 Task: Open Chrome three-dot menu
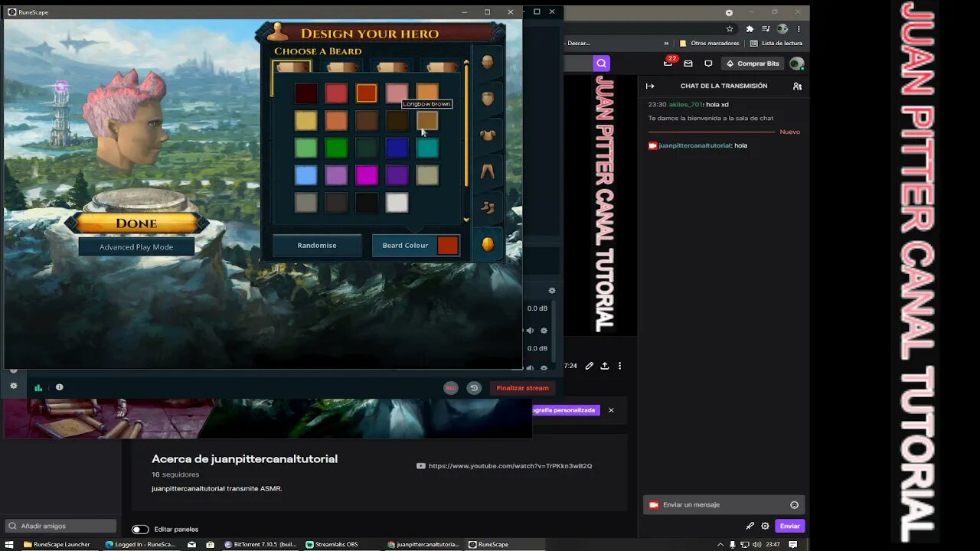click(x=799, y=28)
